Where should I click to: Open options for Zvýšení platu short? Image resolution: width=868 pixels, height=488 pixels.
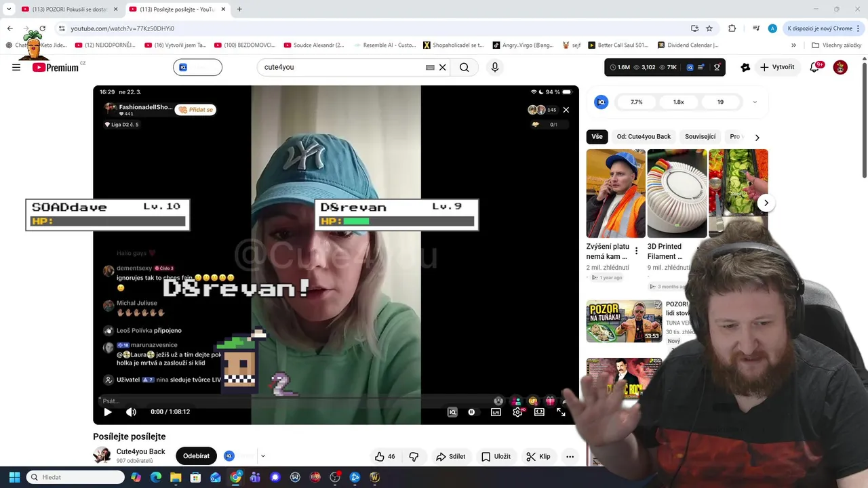click(x=636, y=251)
